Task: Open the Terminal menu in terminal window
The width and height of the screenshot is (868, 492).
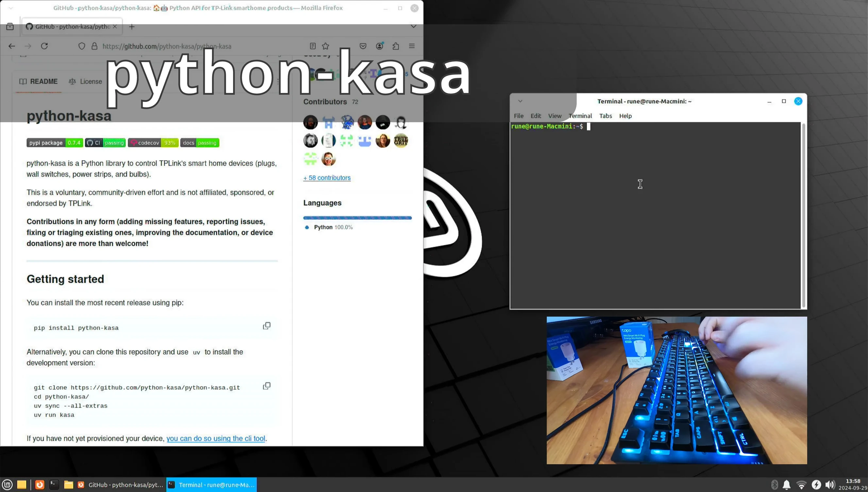Action: click(x=580, y=116)
